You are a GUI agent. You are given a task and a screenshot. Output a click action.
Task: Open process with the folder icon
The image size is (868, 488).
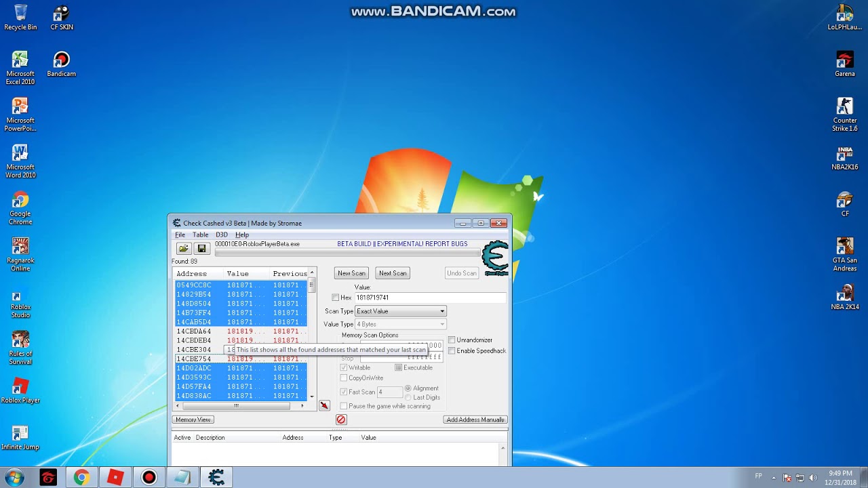(x=184, y=249)
